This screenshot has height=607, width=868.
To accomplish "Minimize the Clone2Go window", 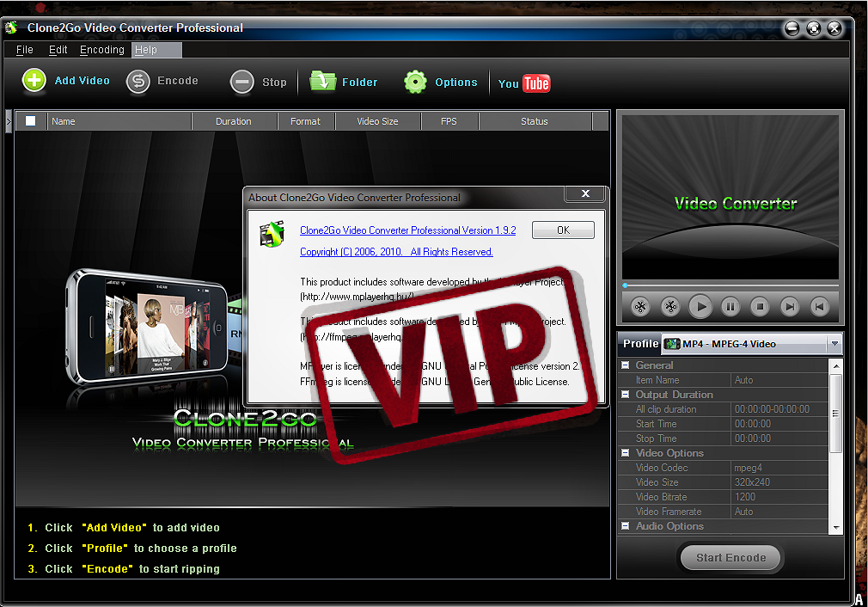I will (792, 28).
